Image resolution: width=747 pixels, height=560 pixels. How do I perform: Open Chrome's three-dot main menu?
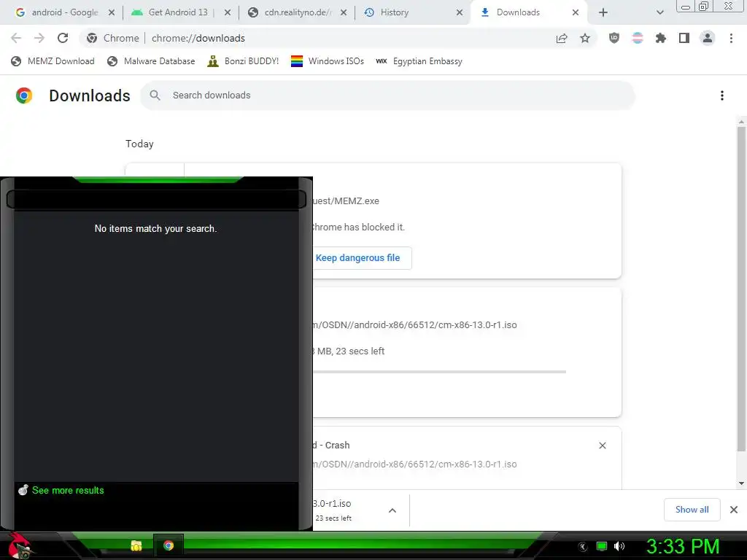(x=731, y=38)
